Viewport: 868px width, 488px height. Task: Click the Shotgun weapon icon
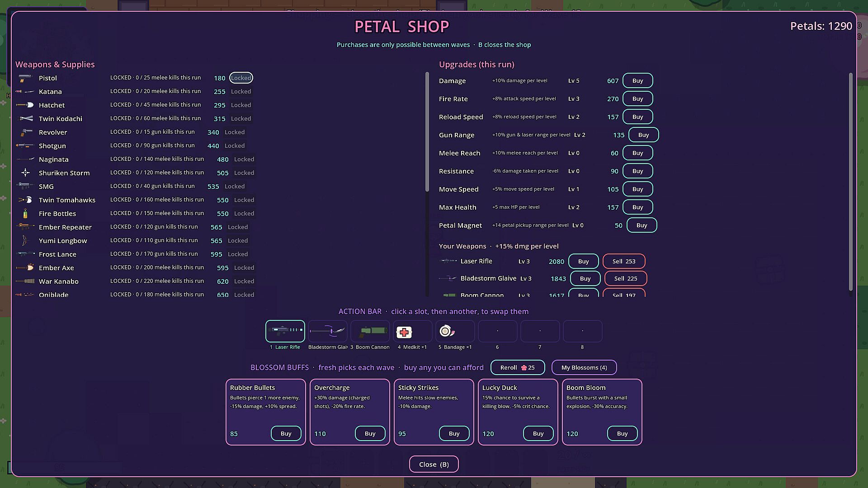25,146
